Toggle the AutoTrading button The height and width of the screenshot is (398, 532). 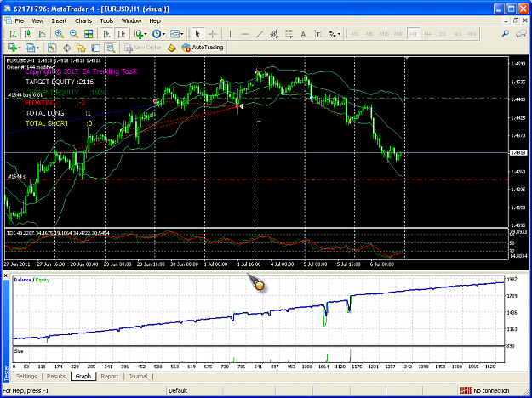(203, 48)
